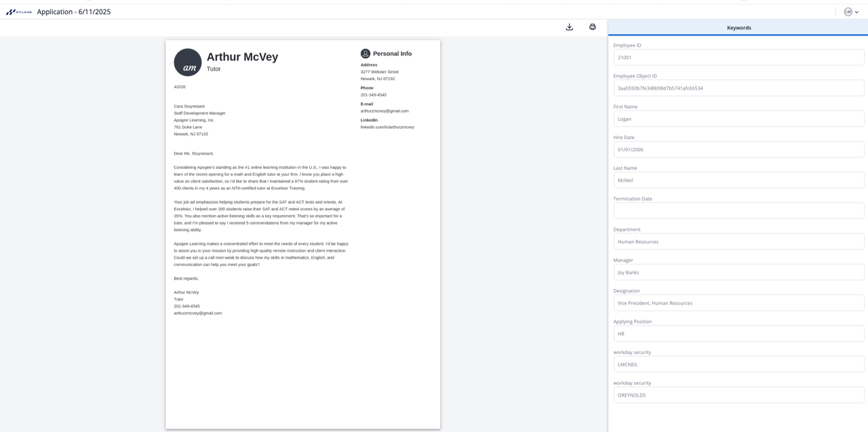Click the Applying Position field

738,334
